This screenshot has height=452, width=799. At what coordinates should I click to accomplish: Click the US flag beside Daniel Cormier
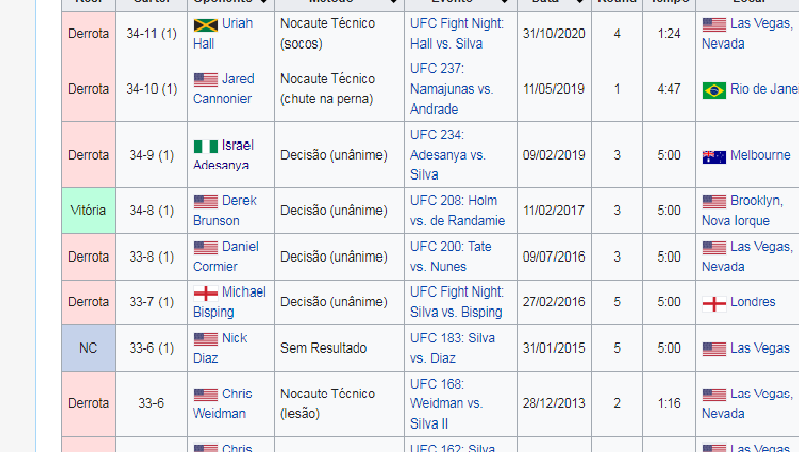pyautogui.click(x=206, y=247)
